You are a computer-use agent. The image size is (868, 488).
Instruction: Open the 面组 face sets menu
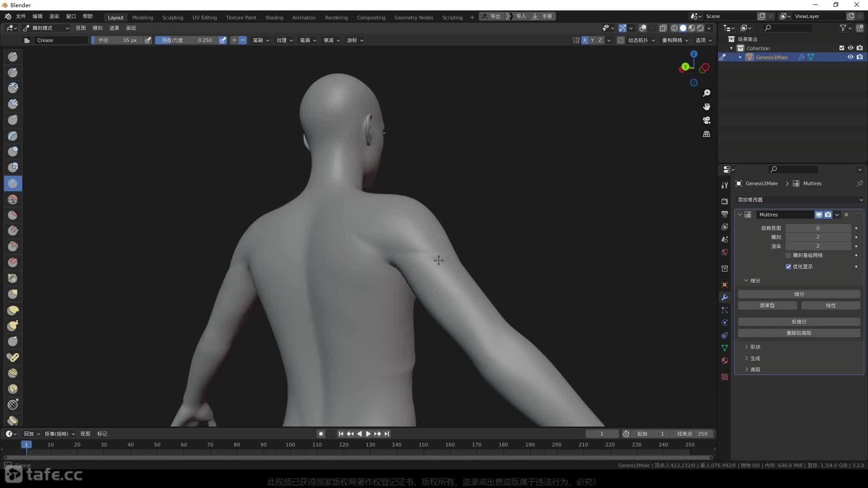131,28
